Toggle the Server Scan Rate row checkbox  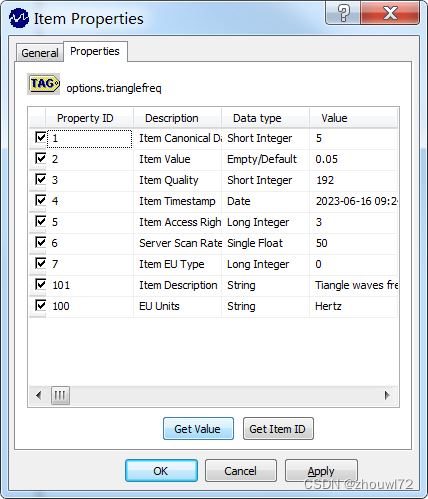(x=41, y=242)
